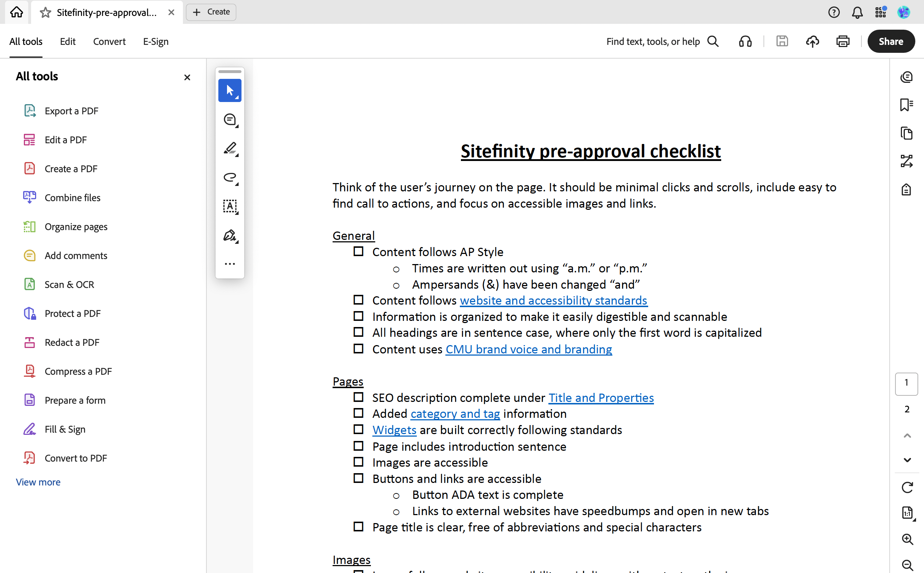
Task: Click the Zoom in icon
Action: 907,539
